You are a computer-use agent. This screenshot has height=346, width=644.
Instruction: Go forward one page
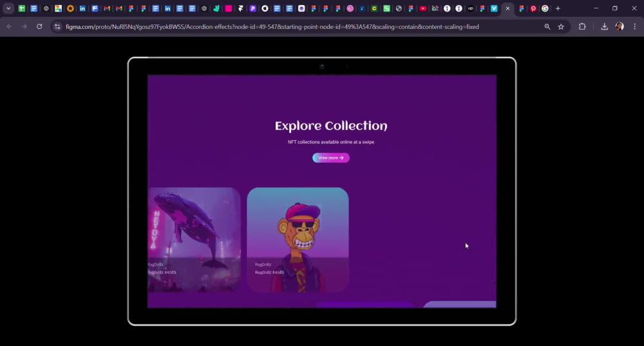(24, 26)
